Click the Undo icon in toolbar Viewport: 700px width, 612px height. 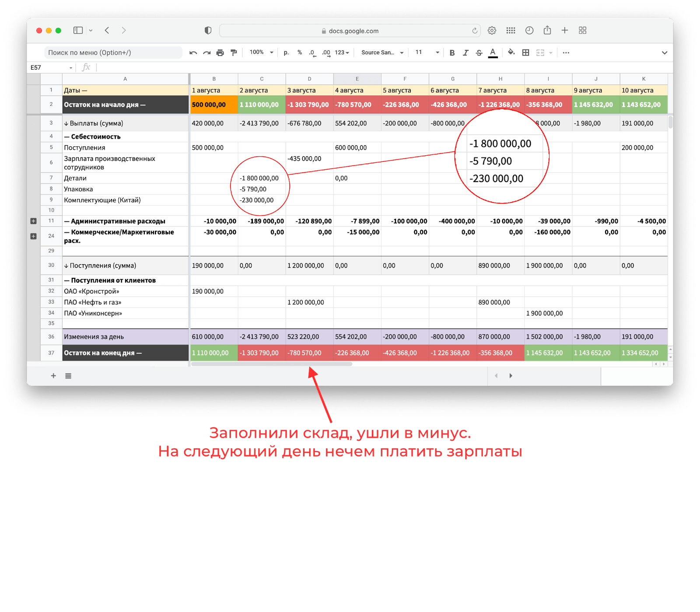pyautogui.click(x=193, y=52)
